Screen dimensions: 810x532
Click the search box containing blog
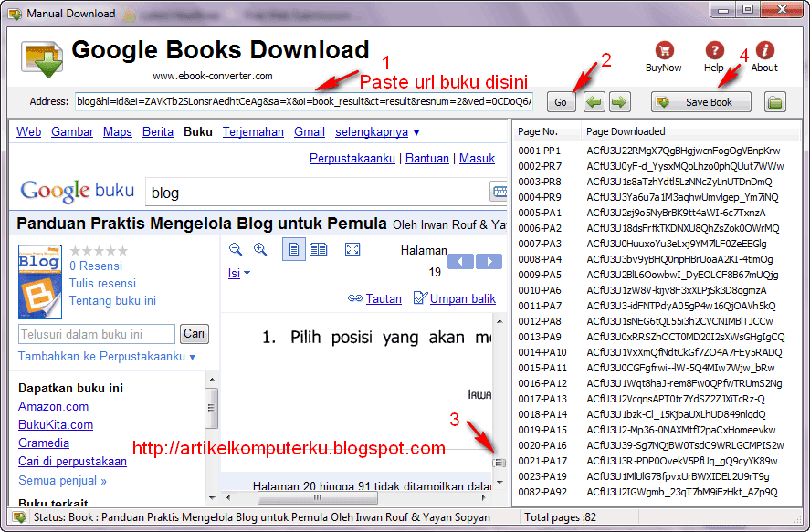tap(317, 193)
